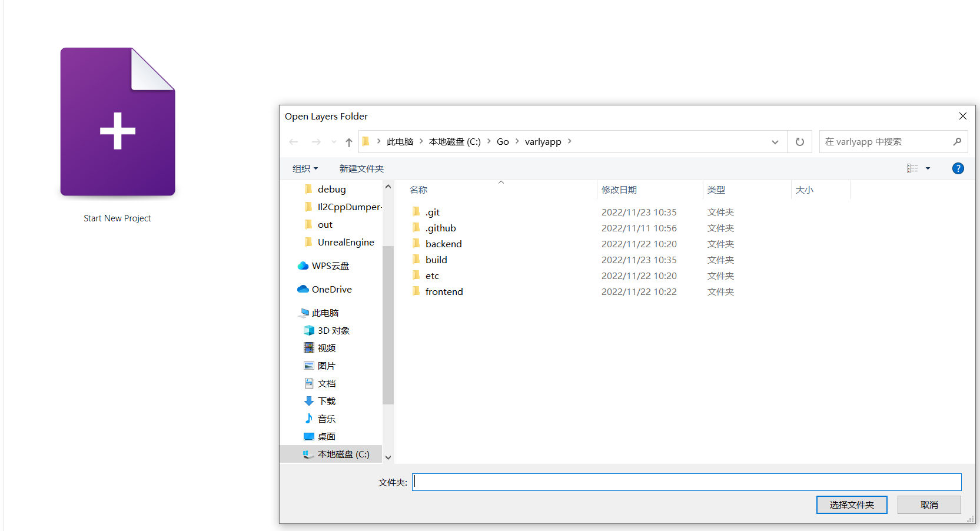
Task: Navigate to Go in the breadcrumb
Action: (503, 141)
